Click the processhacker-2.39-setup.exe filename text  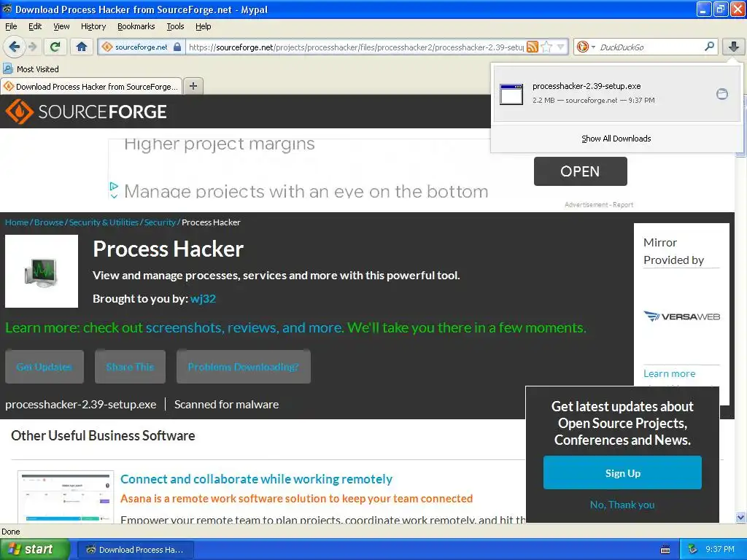click(x=80, y=405)
